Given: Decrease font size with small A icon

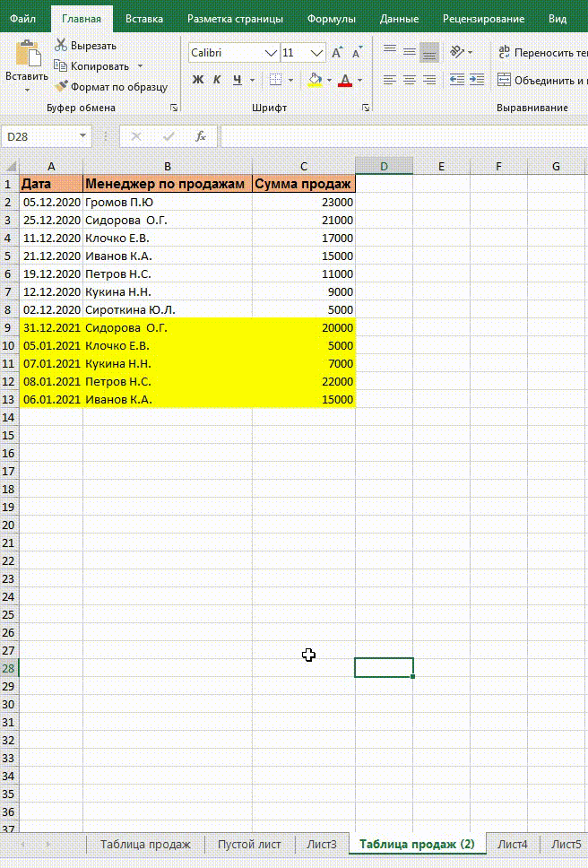Looking at the screenshot, I should (x=358, y=53).
